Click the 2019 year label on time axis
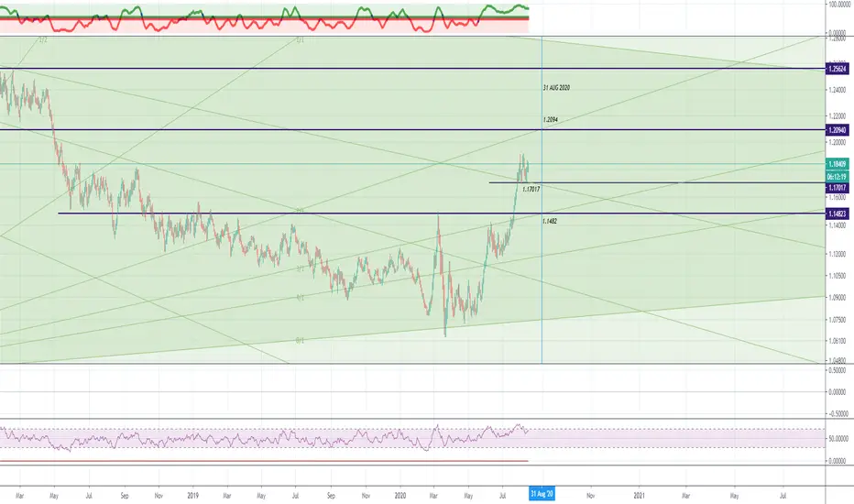The height and width of the screenshot is (504, 854). pos(192,496)
